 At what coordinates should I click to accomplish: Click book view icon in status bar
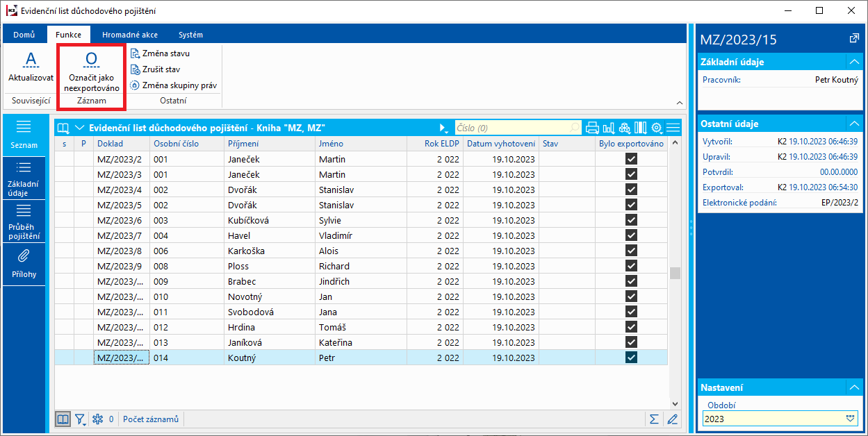63,419
